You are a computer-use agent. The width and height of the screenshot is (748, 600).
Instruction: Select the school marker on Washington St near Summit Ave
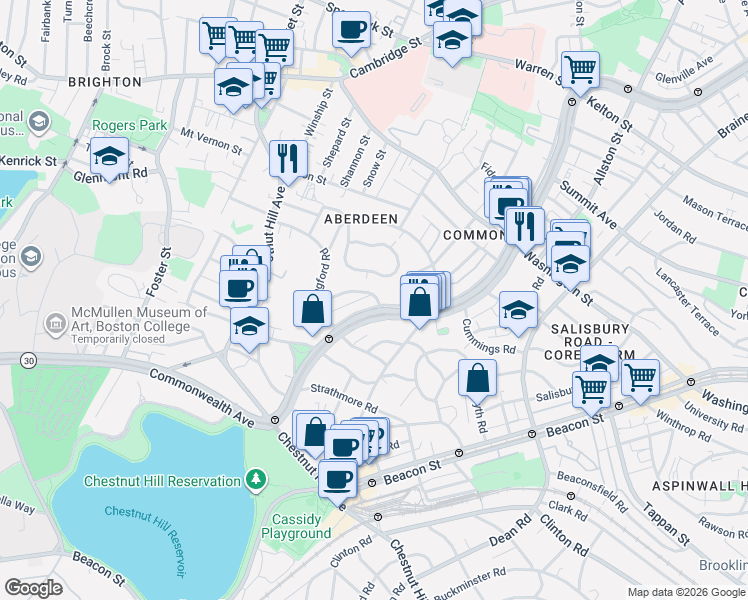click(x=570, y=267)
